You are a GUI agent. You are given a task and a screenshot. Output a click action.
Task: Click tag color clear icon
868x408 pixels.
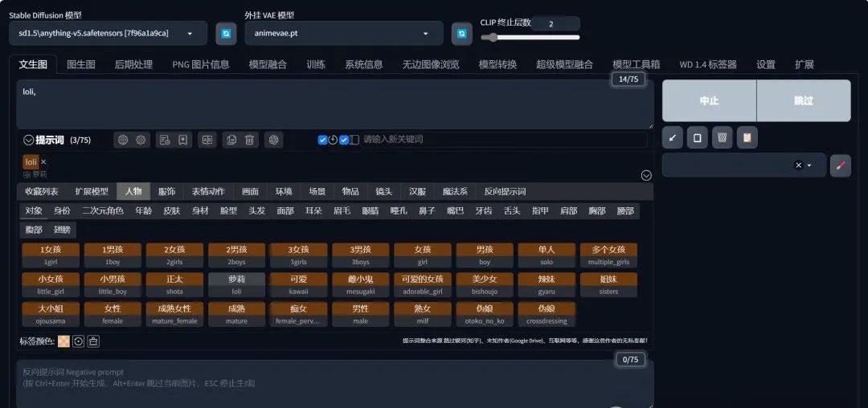tap(93, 341)
